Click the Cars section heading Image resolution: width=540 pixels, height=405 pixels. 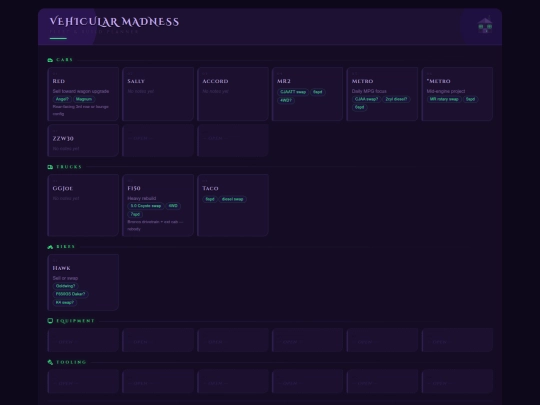64,60
